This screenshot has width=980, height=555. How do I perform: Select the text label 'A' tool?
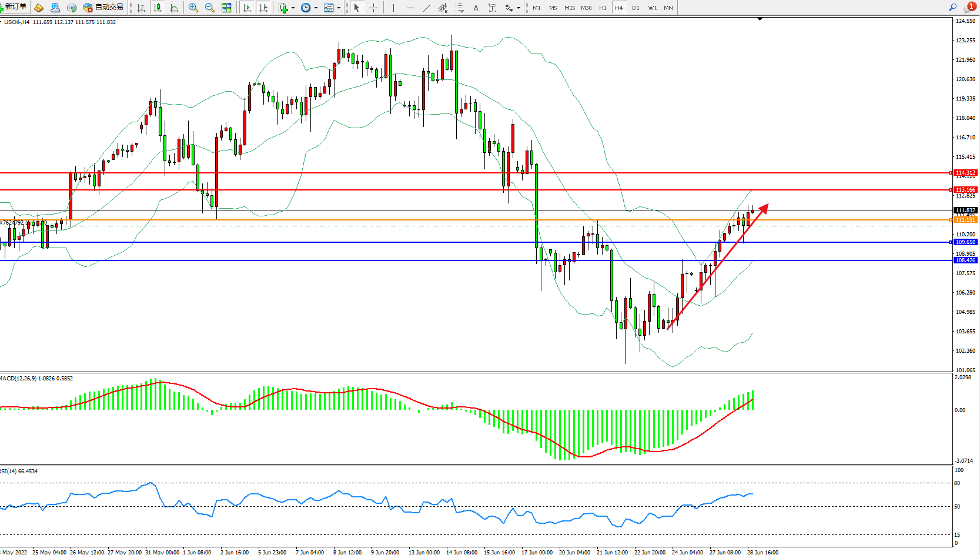click(x=476, y=8)
